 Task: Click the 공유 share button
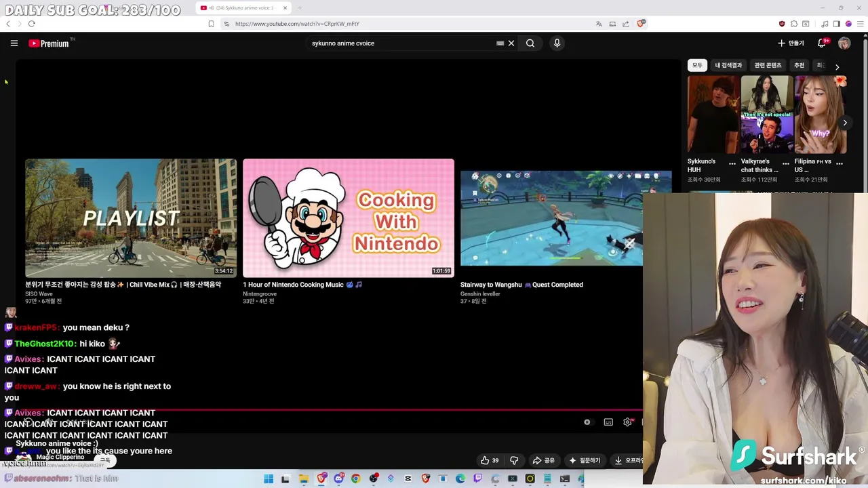tap(543, 460)
